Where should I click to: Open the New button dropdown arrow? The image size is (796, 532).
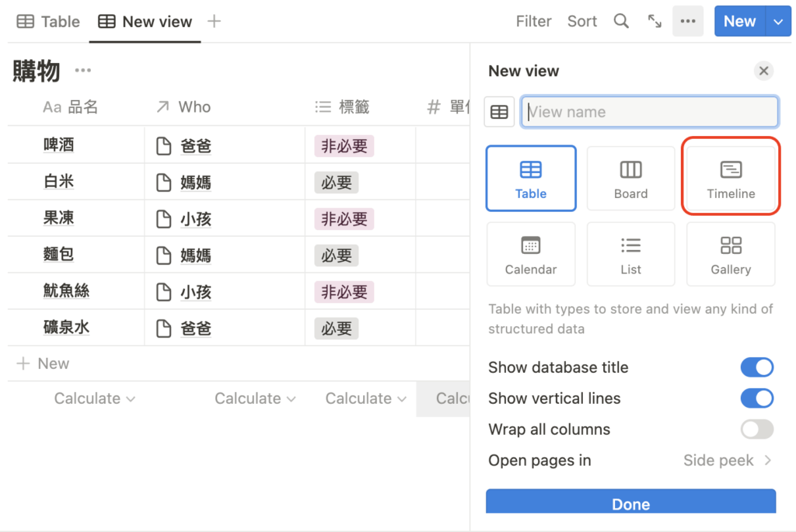tap(778, 22)
